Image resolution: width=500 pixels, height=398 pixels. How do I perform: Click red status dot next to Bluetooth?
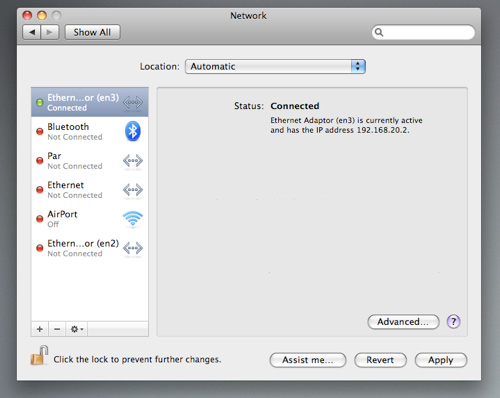tap(40, 131)
